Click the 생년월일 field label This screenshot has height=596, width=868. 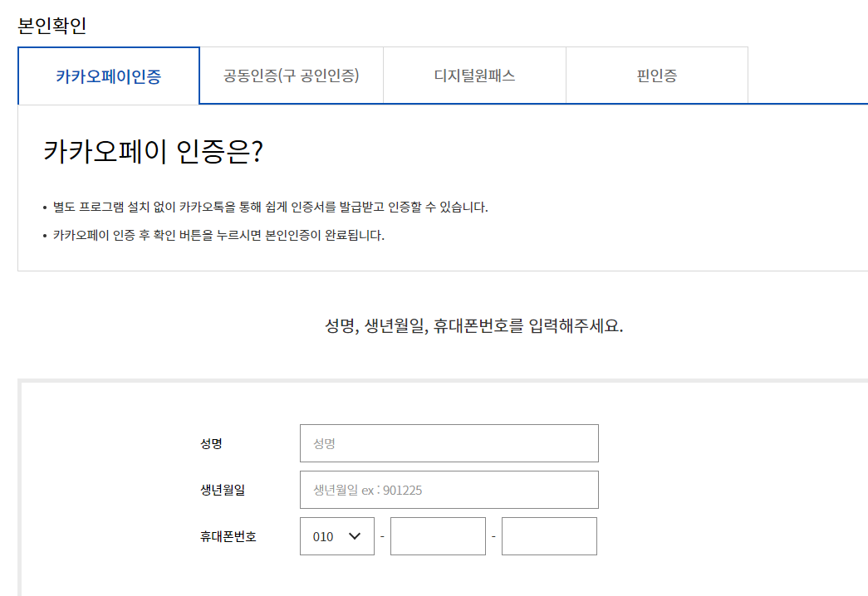pyautogui.click(x=223, y=490)
